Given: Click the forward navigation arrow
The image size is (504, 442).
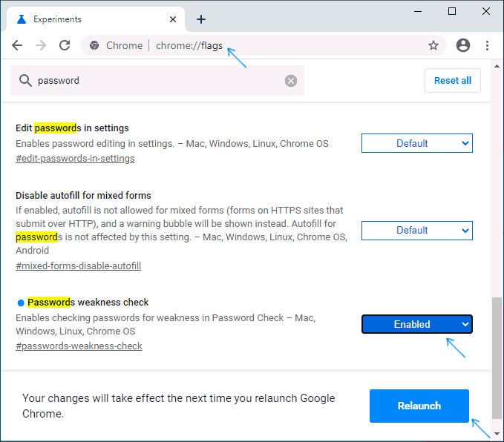Looking at the screenshot, I should (x=41, y=45).
